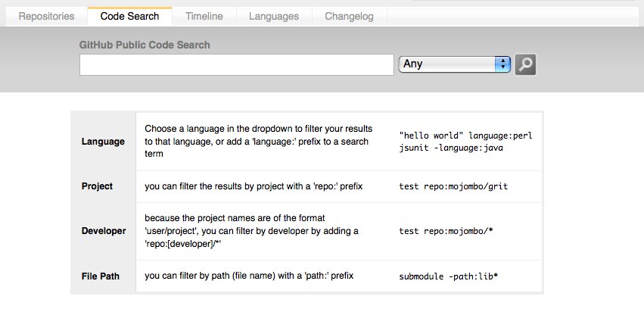Click the magnifying glass search button

[x=525, y=64]
